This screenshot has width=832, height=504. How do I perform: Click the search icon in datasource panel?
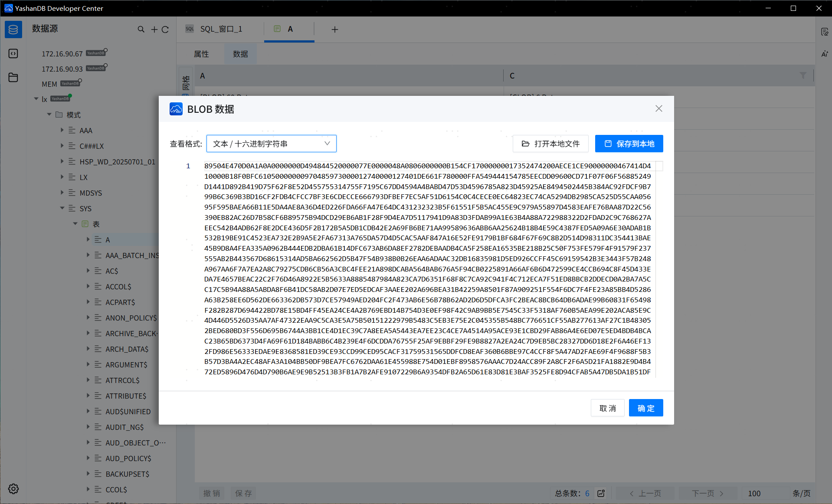coord(141,29)
